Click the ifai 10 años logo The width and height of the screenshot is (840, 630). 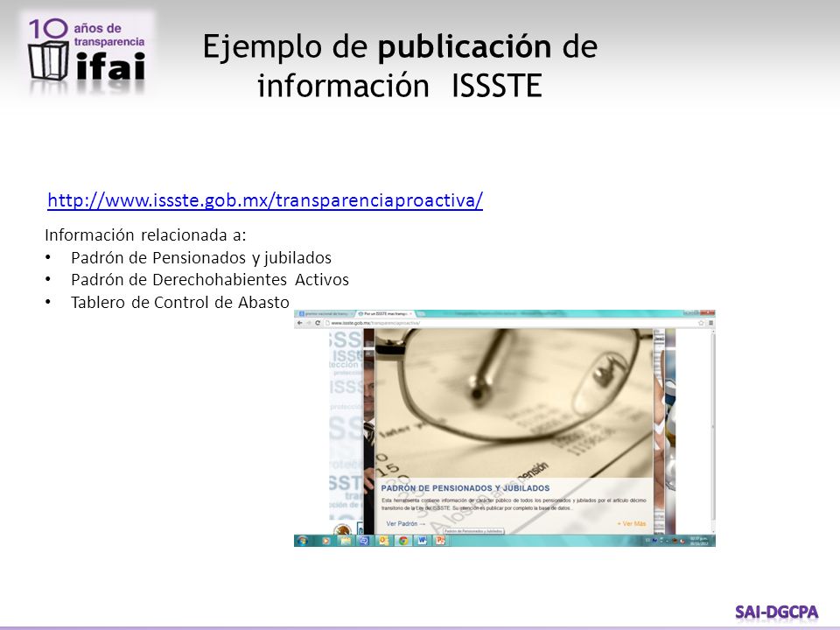click(87, 52)
